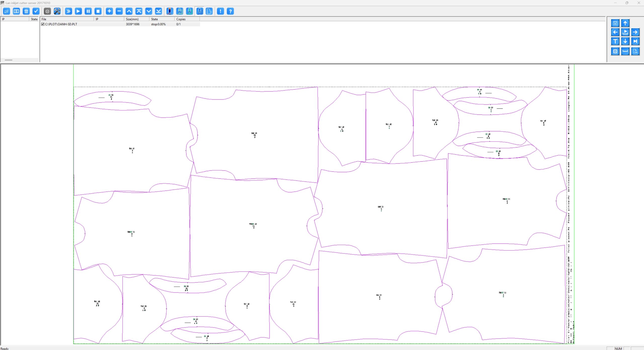Viewport: 644px width, 350px height.
Task: Open the gear settings icon
Action: tap(47, 11)
